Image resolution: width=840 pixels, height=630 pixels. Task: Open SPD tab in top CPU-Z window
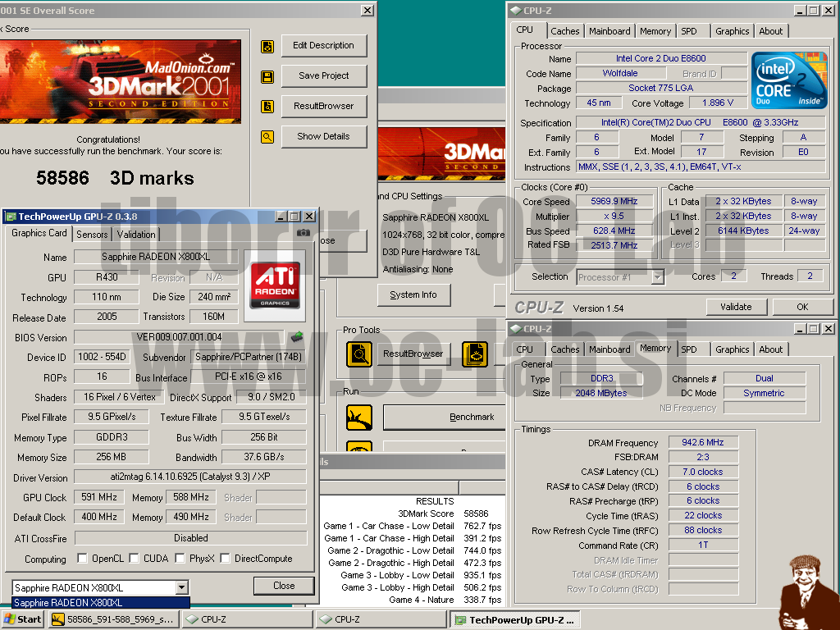pyautogui.click(x=689, y=31)
